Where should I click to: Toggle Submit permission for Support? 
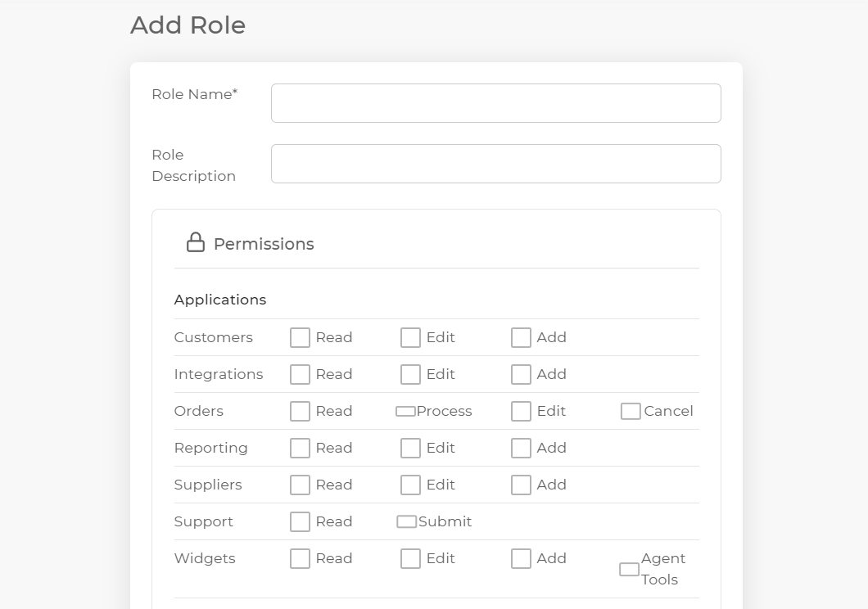click(406, 522)
